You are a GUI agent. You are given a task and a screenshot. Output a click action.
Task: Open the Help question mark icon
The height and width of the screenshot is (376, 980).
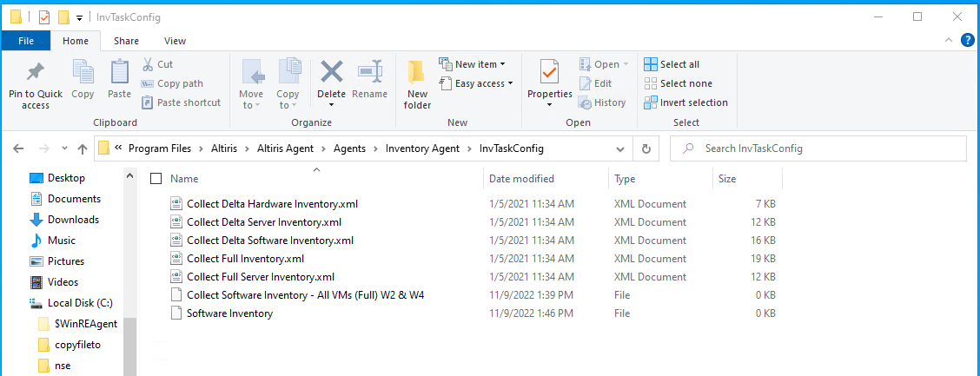point(967,40)
